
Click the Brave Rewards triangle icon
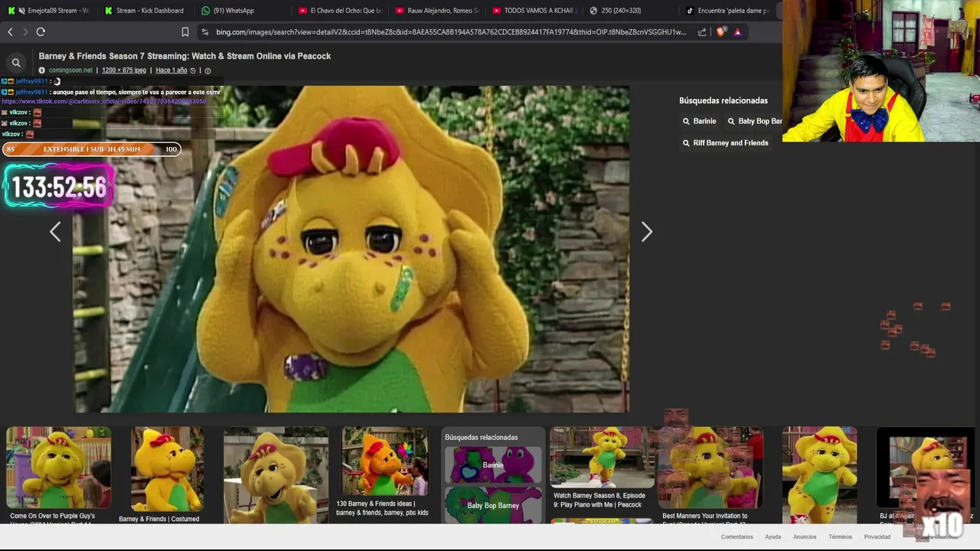[737, 32]
